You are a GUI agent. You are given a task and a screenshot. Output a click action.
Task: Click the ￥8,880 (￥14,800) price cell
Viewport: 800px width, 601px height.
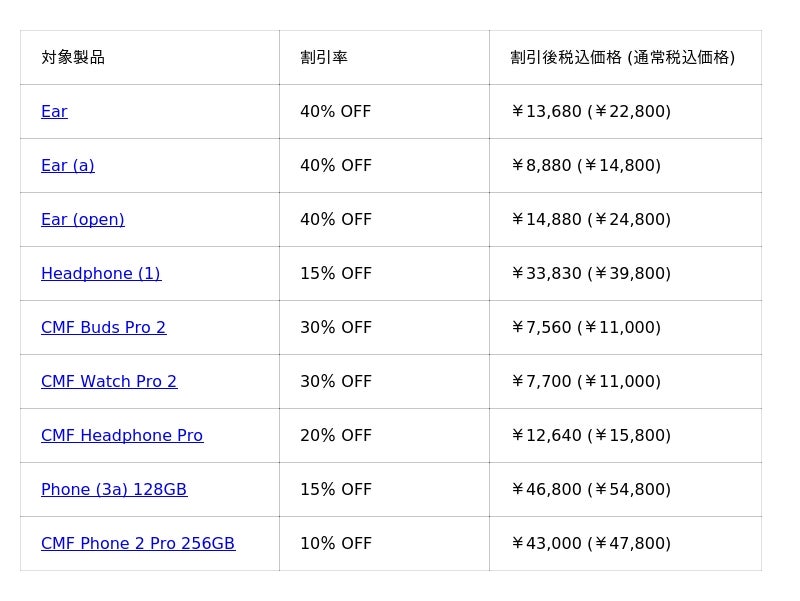(x=585, y=166)
